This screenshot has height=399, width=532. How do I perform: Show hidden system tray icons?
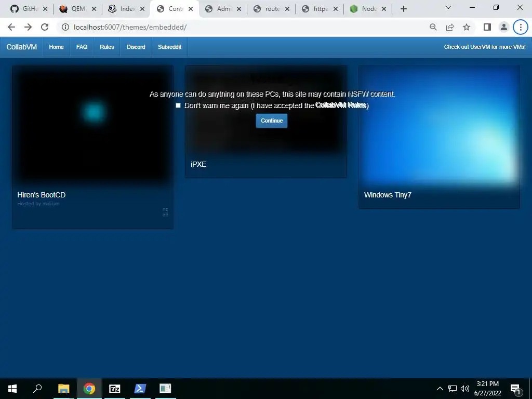pos(440,389)
